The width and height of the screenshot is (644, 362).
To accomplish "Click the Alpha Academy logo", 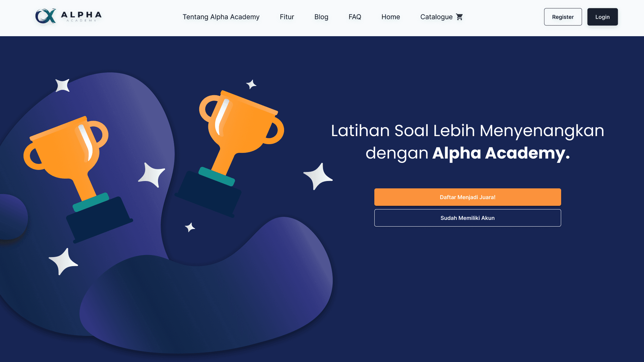I will coord(68,16).
